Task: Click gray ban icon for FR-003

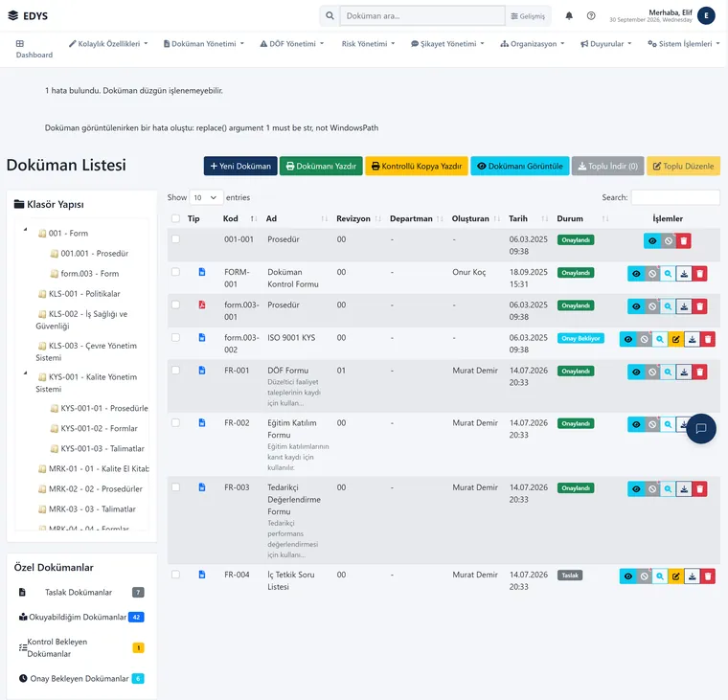Action: coord(652,488)
